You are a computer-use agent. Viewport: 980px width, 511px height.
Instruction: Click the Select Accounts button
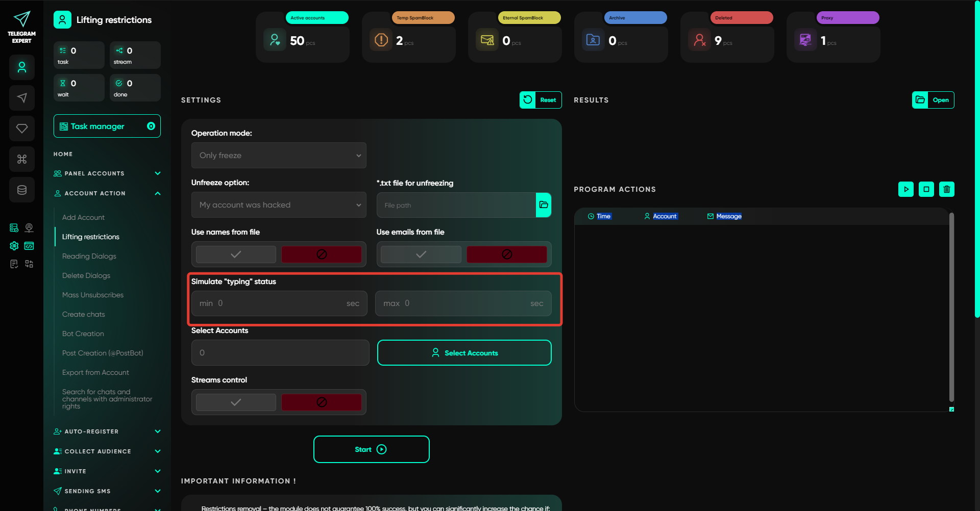[464, 353]
